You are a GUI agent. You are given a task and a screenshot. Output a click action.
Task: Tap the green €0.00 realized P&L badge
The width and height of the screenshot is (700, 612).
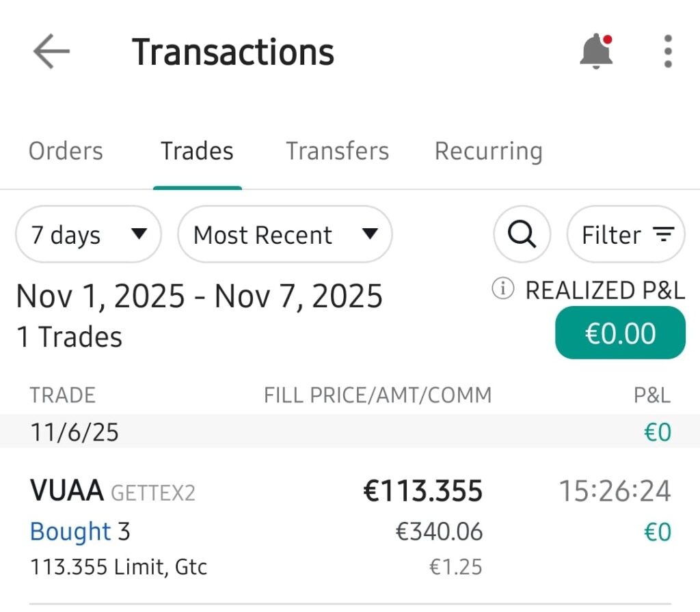(620, 333)
